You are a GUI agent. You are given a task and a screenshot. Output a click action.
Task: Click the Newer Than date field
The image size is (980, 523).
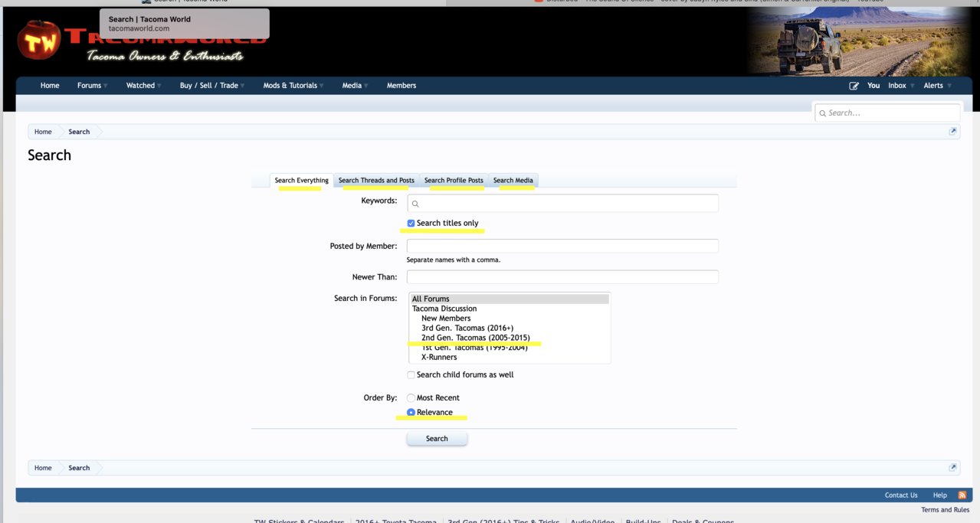click(x=562, y=276)
